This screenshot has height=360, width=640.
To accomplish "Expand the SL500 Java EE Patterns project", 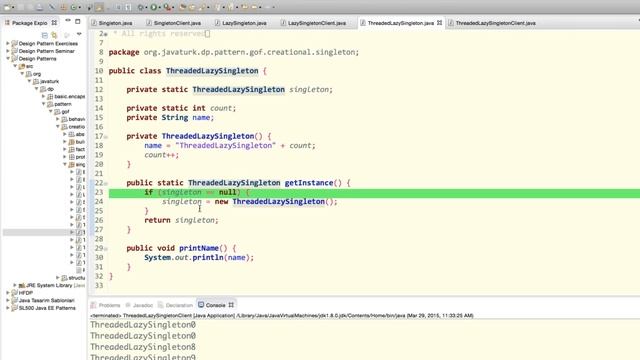I will (x=8, y=308).
